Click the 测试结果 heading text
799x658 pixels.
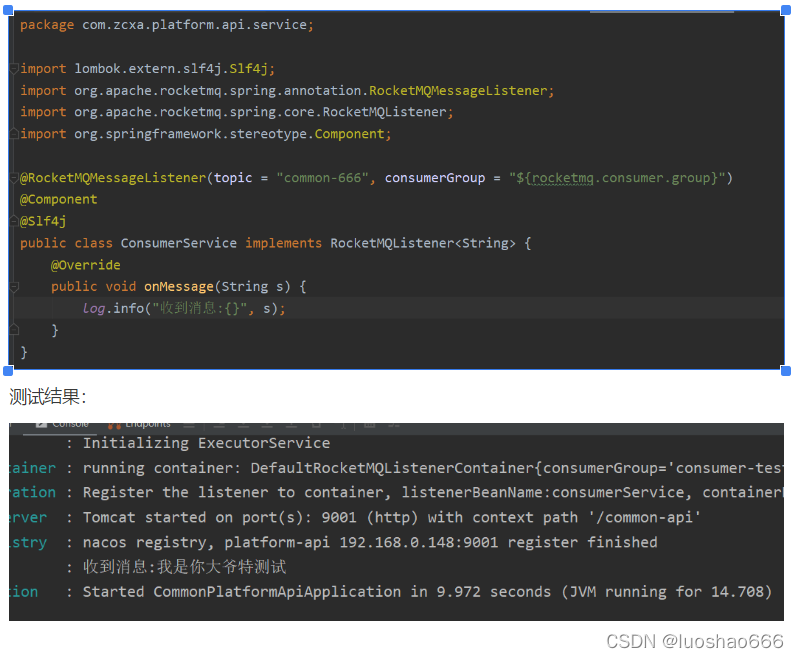click(48, 397)
